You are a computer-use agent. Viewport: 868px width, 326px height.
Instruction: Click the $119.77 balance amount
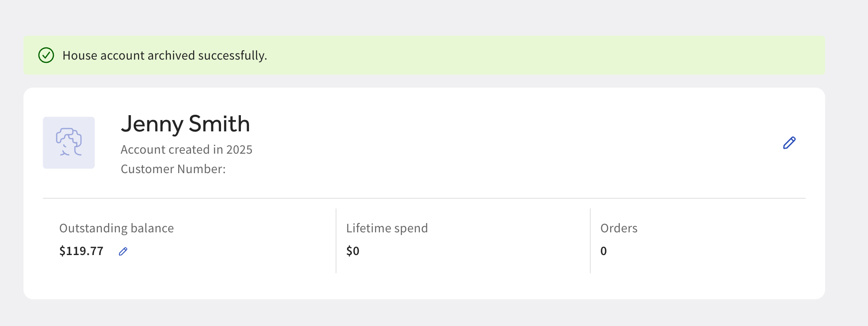tap(81, 251)
